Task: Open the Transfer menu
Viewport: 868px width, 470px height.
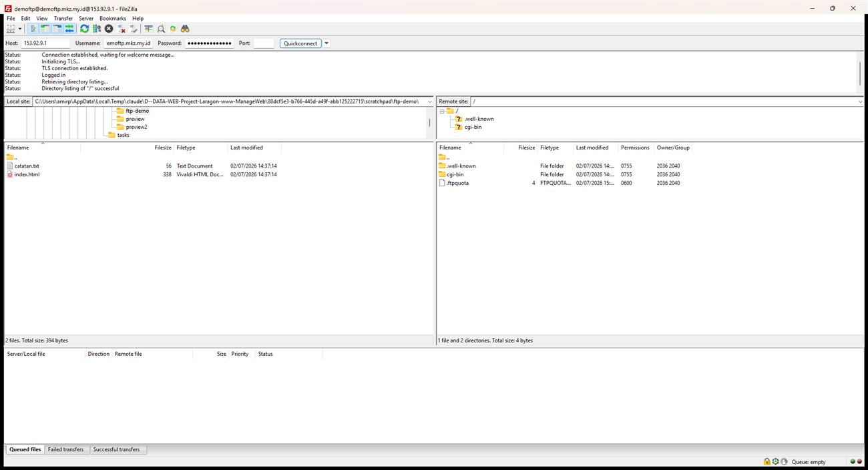Action: 63,19
